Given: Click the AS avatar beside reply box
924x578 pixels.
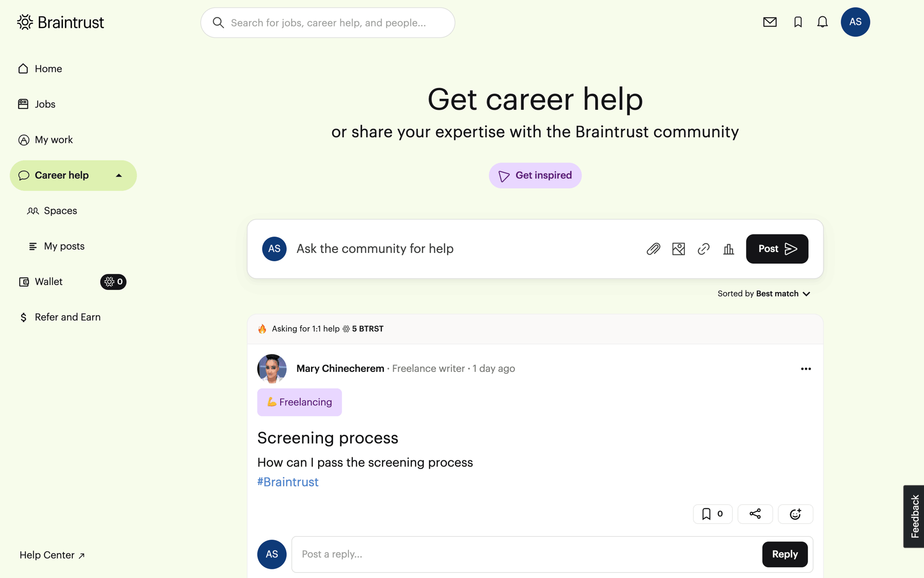Looking at the screenshot, I should click(x=272, y=554).
